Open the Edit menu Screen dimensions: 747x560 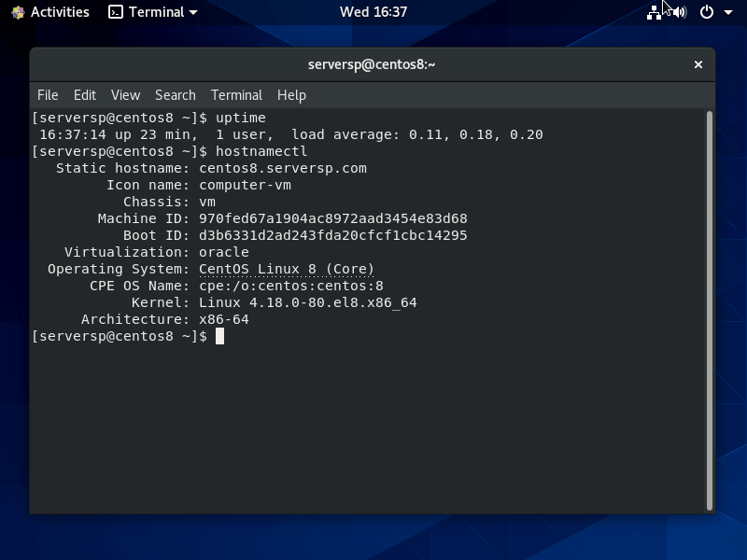85,95
